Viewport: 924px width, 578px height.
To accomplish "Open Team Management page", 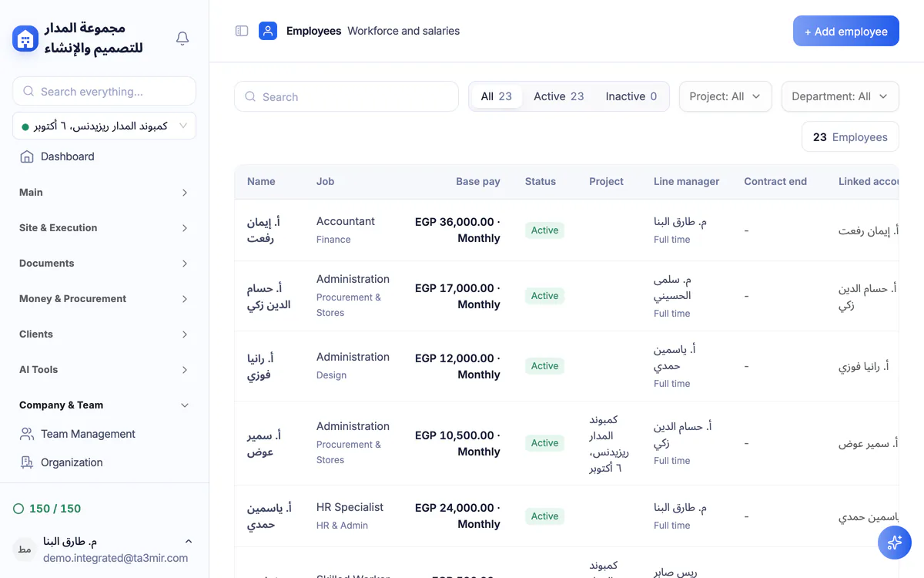I will click(104, 434).
